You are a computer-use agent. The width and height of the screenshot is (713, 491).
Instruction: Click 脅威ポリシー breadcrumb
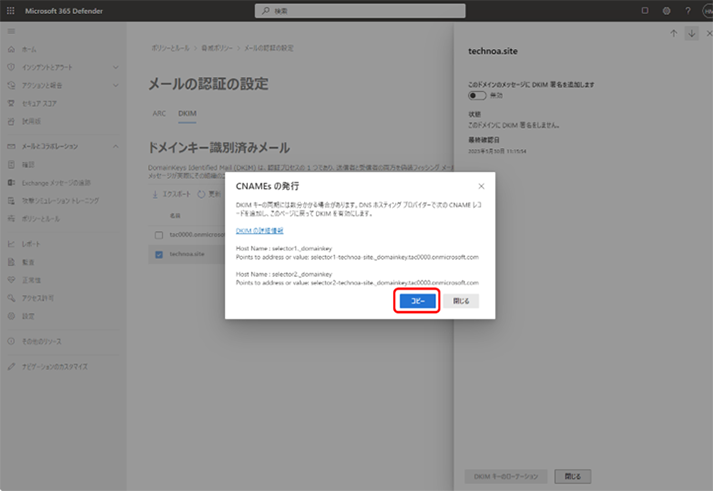point(217,48)
